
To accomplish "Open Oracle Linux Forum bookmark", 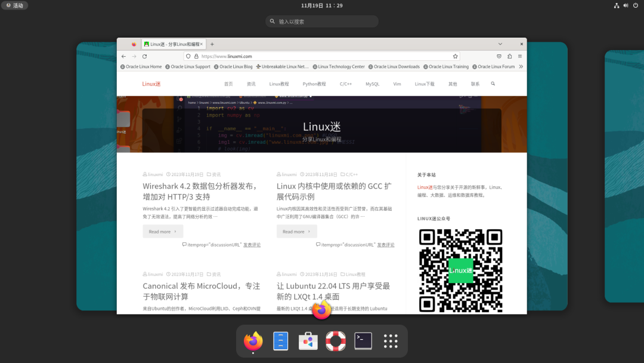I will (x=493, y=67).
